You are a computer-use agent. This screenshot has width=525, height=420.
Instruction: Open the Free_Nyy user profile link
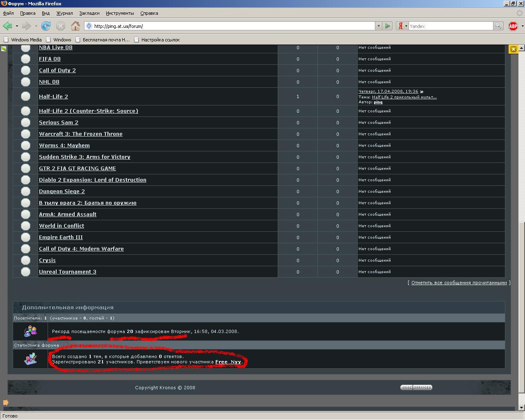point(228,362)
